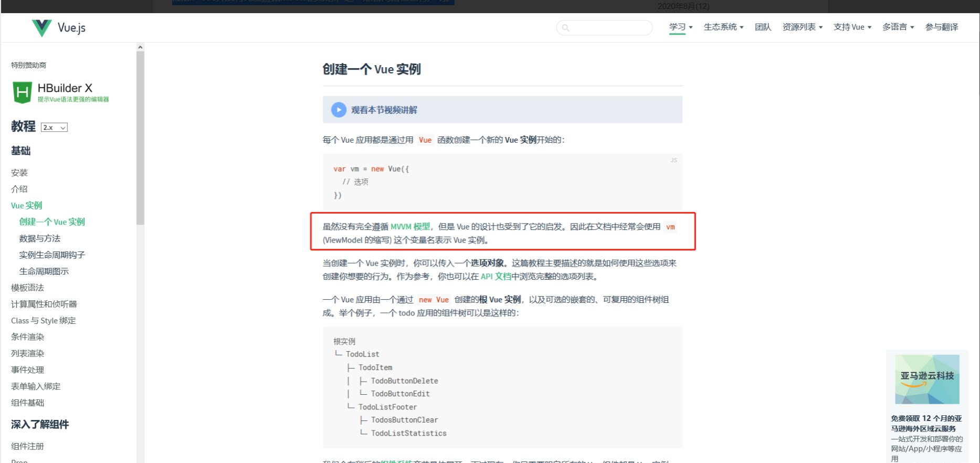
Task: Open 数据与方法 sidebar item
Action: [40, 238]
